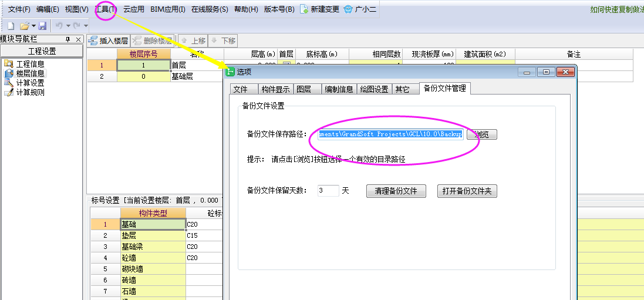Expand the redo history dropdown arrow
The image size is (644, 300).
(x=86, y=26)
